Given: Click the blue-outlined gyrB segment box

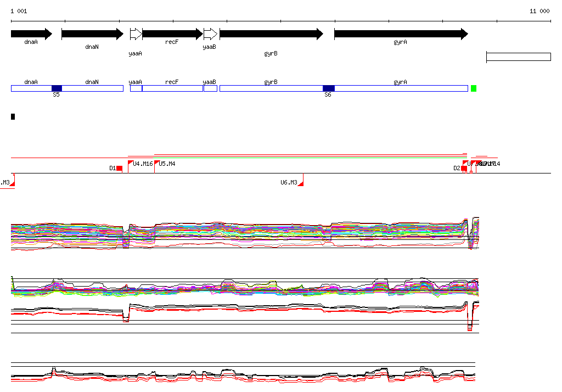Looking at the screenshot, I should (271, 88).
